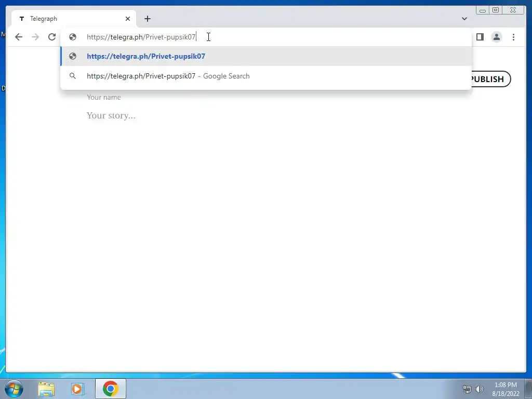The height and width of the screenshot is (399, 532).
Task: Minimize the Chrome window
Action: (483, 10)
